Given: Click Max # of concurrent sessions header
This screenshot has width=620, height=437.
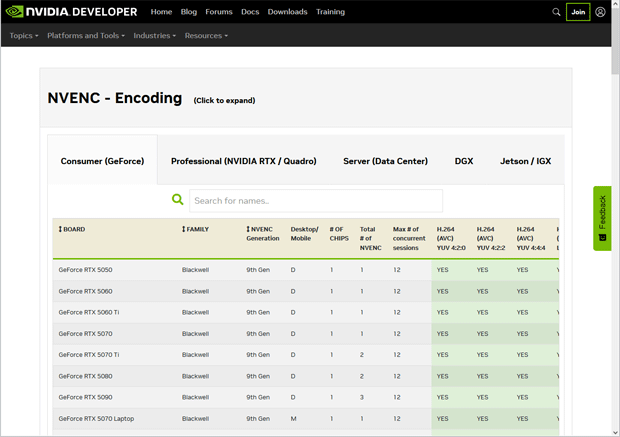Looking at the screenshot, I should (x=409, y=238).
